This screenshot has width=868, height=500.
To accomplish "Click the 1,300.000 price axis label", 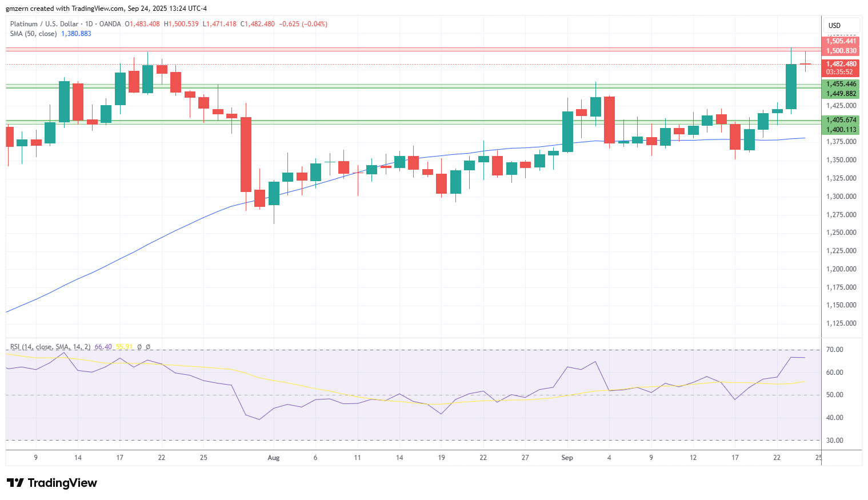I will [x=841, y=197].
